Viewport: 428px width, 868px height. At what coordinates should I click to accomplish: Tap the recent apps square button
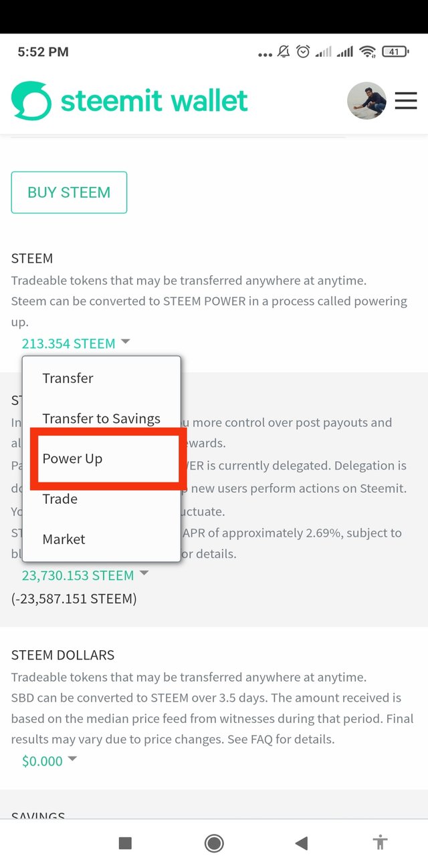click(x=125, y=843)
